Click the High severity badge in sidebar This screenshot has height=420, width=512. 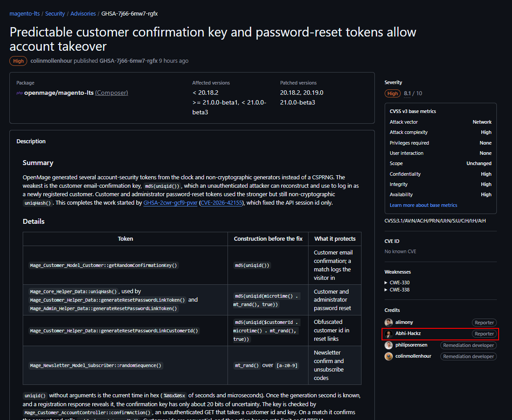[x=393, y=93]
